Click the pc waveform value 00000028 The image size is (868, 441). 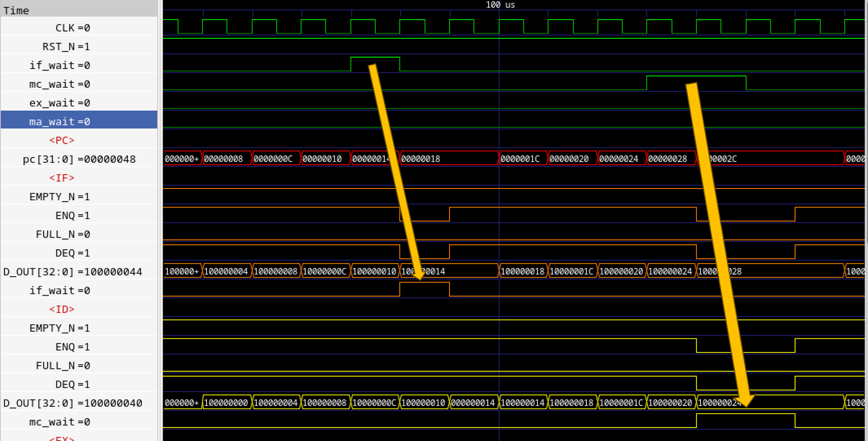(x=668, y=159)
